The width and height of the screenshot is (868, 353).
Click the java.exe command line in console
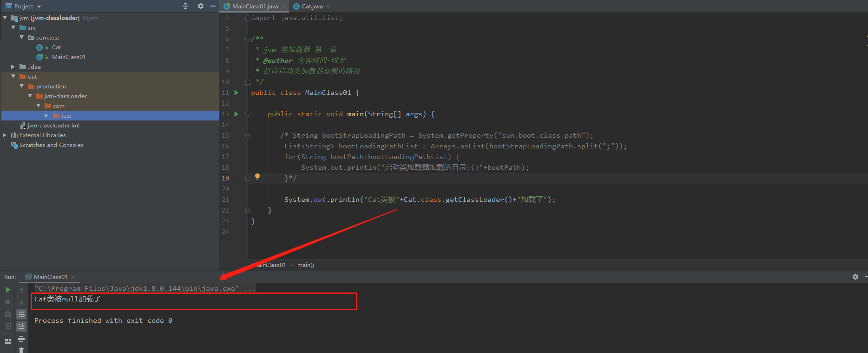click(x=145, y=288)
